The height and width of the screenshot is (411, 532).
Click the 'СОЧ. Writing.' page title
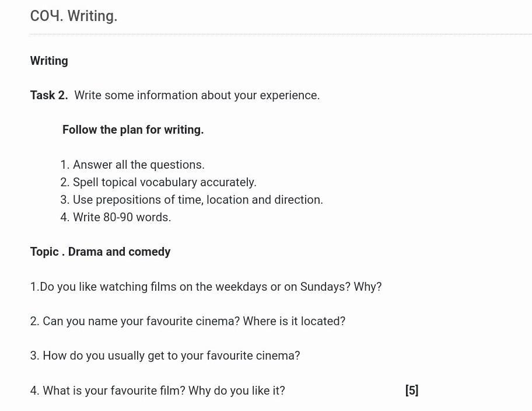(73, 16)
